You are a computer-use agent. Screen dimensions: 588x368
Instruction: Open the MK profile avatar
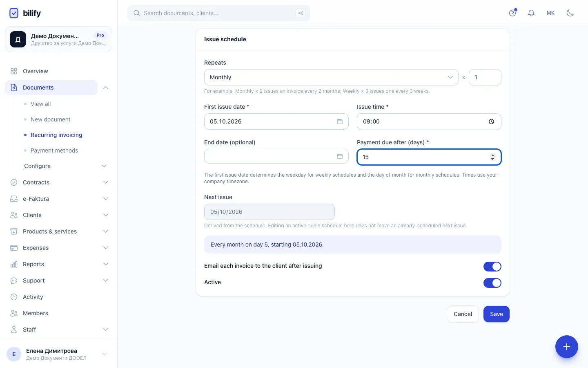(x=551, y=13)
